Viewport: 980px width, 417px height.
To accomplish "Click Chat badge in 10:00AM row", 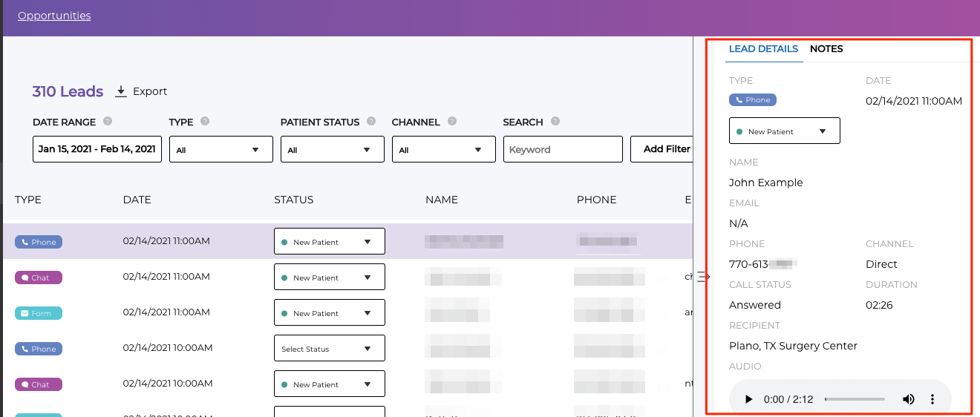I will pos(39,384).
